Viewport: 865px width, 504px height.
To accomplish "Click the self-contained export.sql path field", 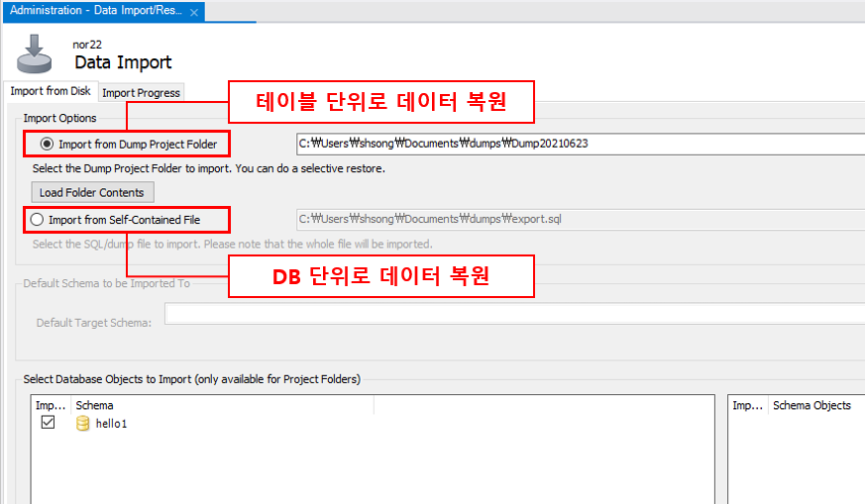I will coord(581,219).
